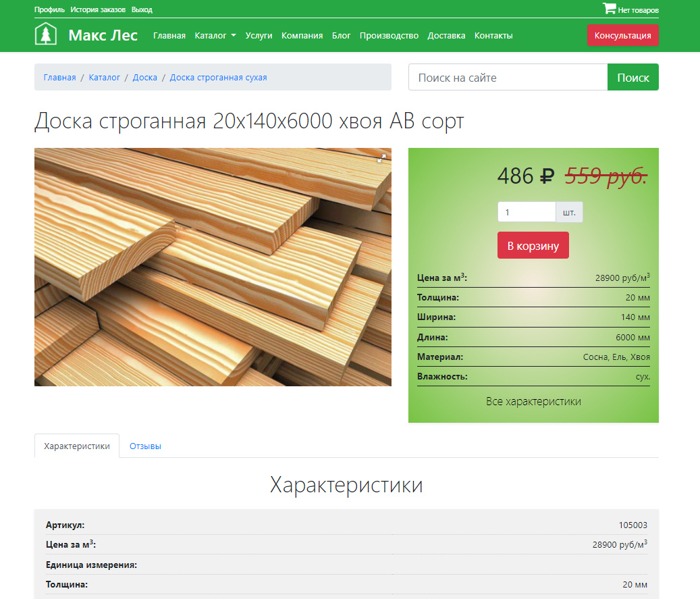
Task: Click the Длина value 6000 мм
Action: tap(632, 337)
